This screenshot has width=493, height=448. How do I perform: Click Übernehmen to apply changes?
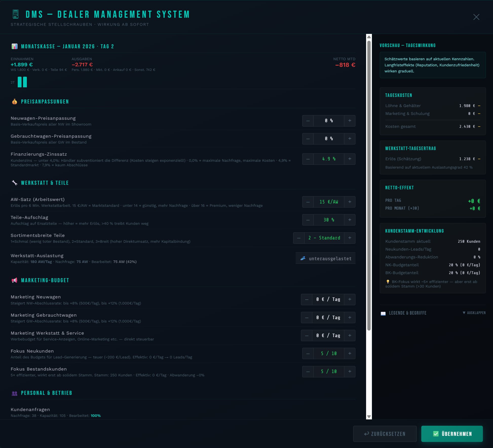452,434
